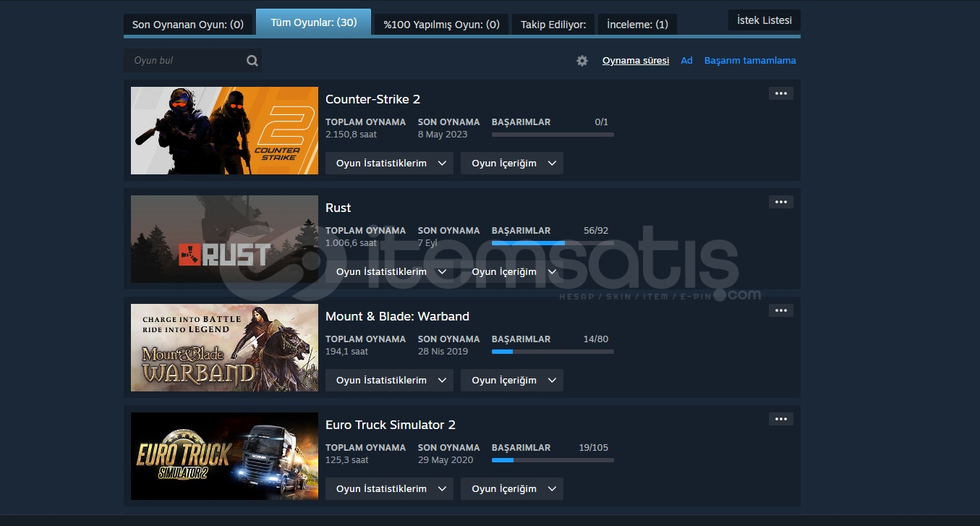Image resolution: width=980 pixels, height=526 pixels.
Task: Click the Oyun bul search field
Action: 192,61
